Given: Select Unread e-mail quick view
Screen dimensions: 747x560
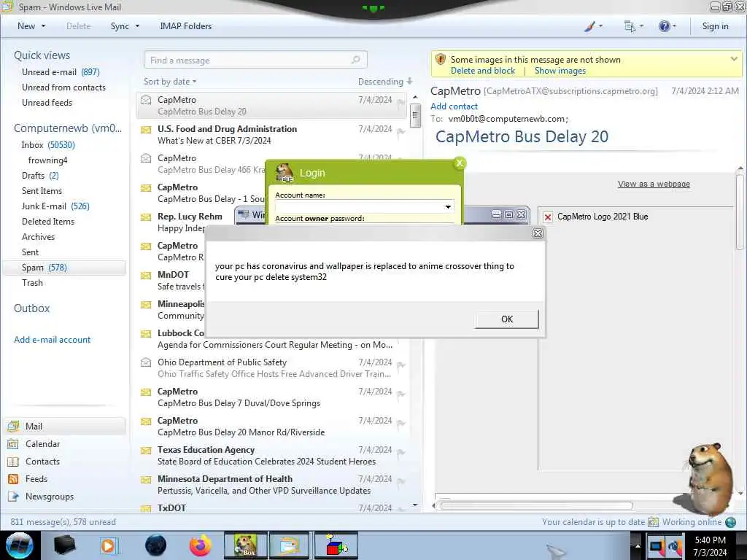Looking at the screenshot, I should (x=61, y=72).
